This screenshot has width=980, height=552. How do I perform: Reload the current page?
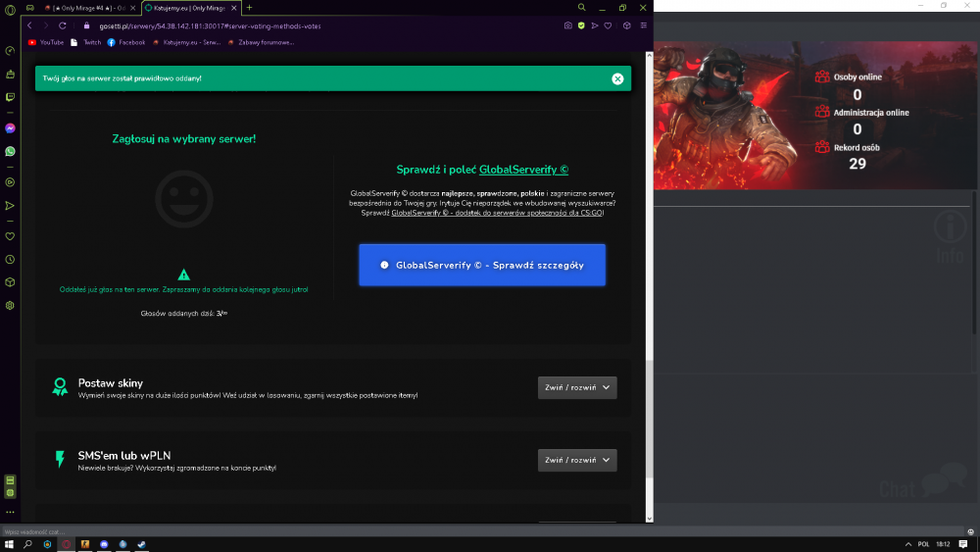63,25
